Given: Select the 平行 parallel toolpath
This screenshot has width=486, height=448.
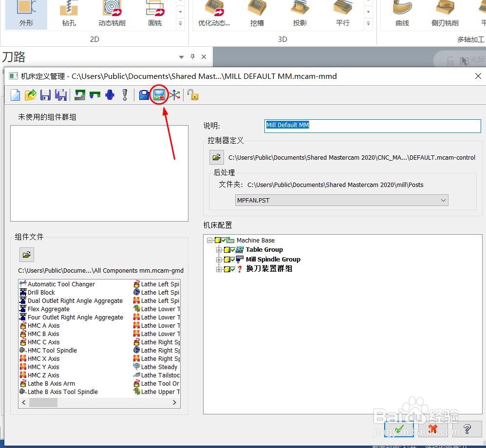Looking at the screenshot, I should pyautogui.click(x=342, y=15).
